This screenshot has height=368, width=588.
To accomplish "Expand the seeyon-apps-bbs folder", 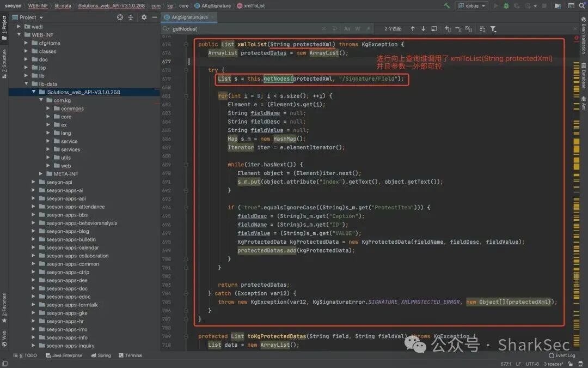I will [33, 215].
